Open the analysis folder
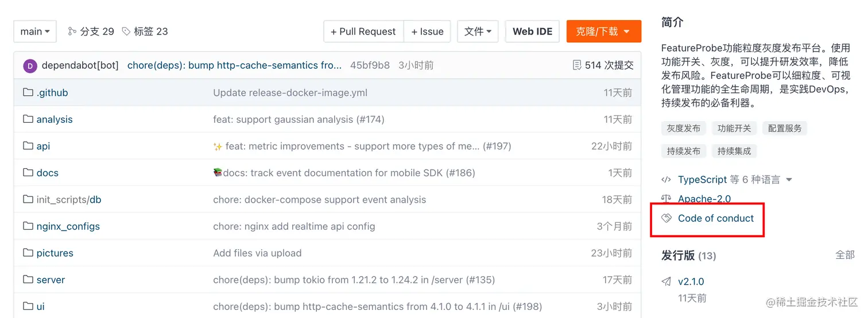The image size is (868, 318). pos(55,119)
